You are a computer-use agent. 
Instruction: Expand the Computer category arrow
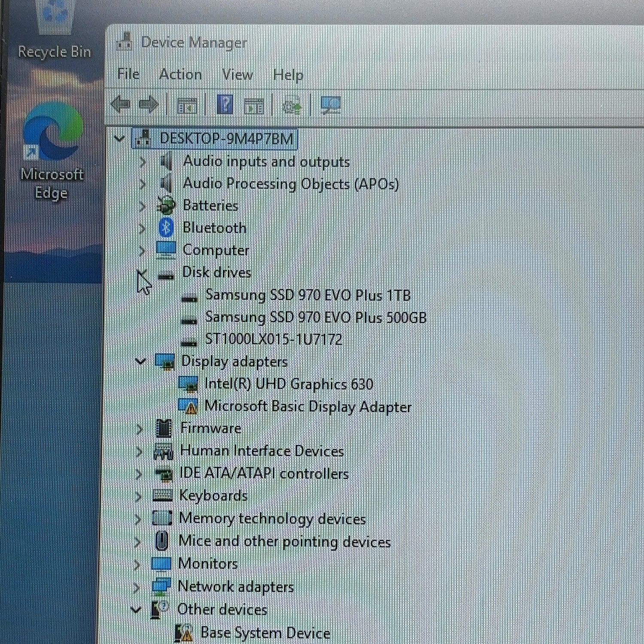click(142, 251)
